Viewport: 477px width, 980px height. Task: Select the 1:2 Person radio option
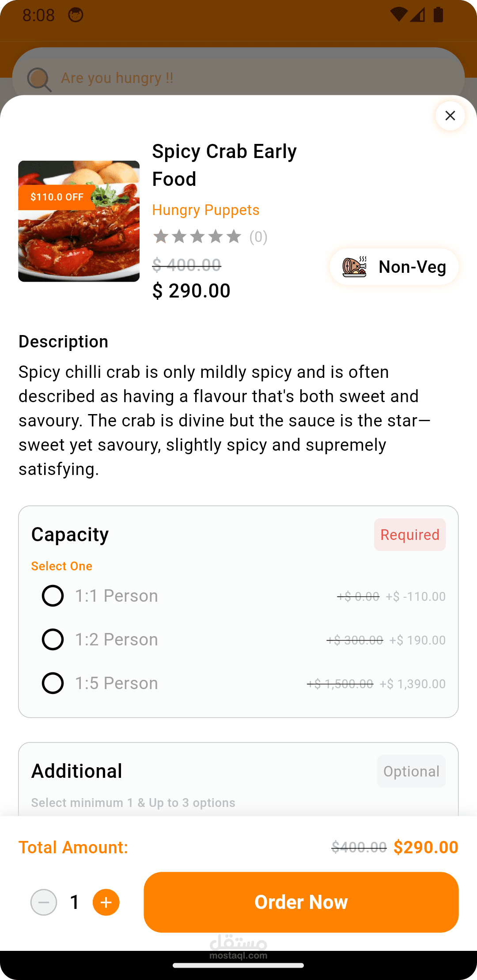[53, 640]
